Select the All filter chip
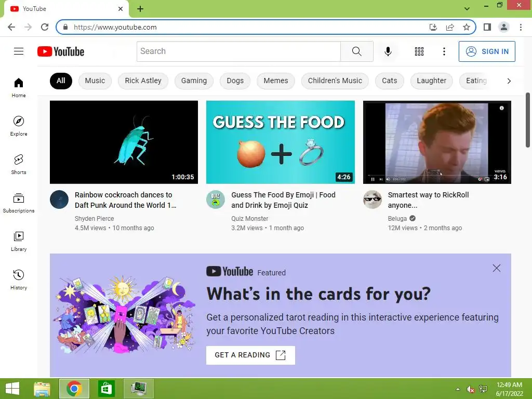The image size is (532, 399). [x=61, y=81]
